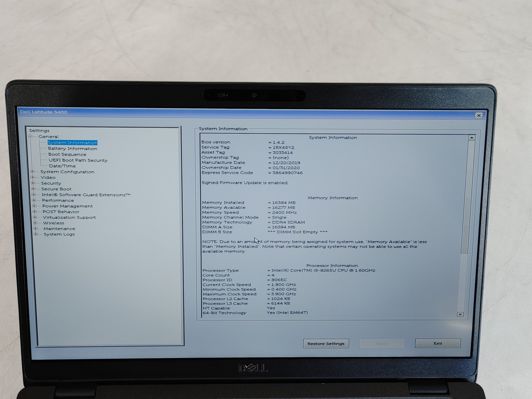Click Signed Firmware Update is enabled text
Image resolution: width=532 pixels, height=399 pixels.
(x=244, y=183)
